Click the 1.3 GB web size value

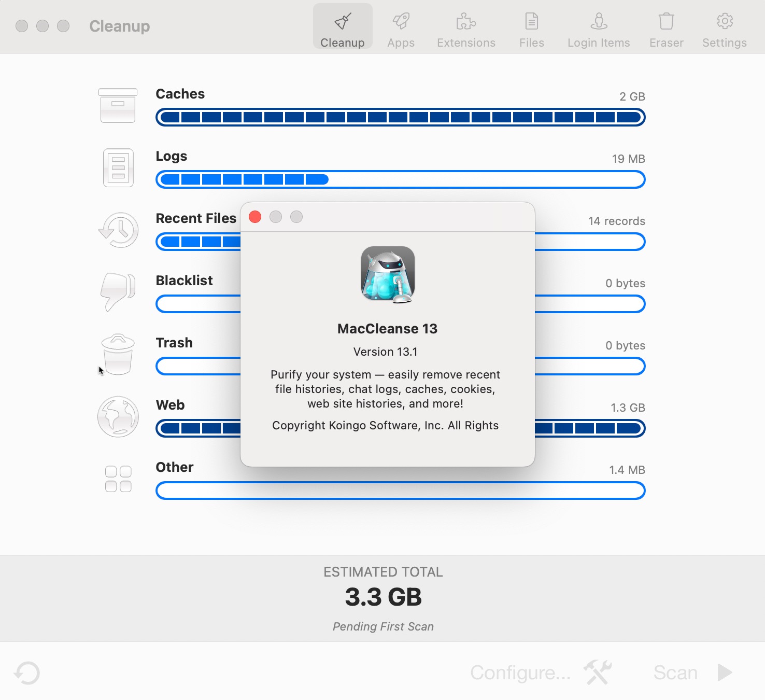pyautogui.click(x=628, y=408)
